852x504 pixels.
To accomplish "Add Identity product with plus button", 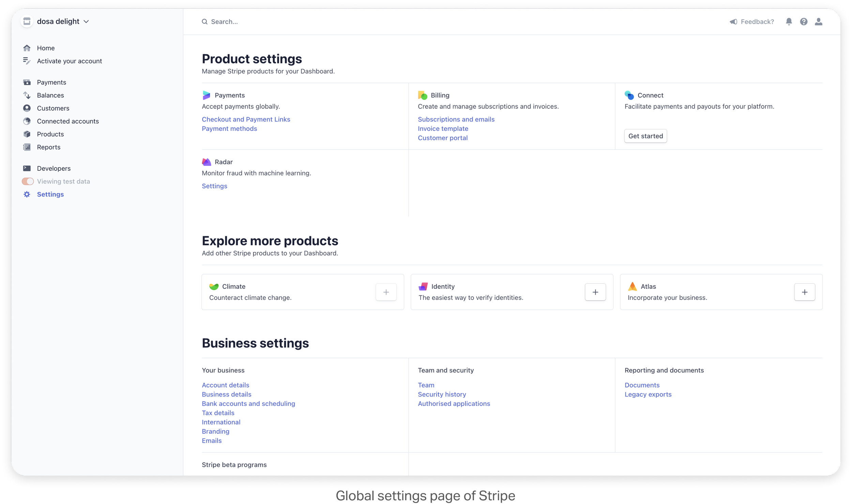I will (595, 292).
